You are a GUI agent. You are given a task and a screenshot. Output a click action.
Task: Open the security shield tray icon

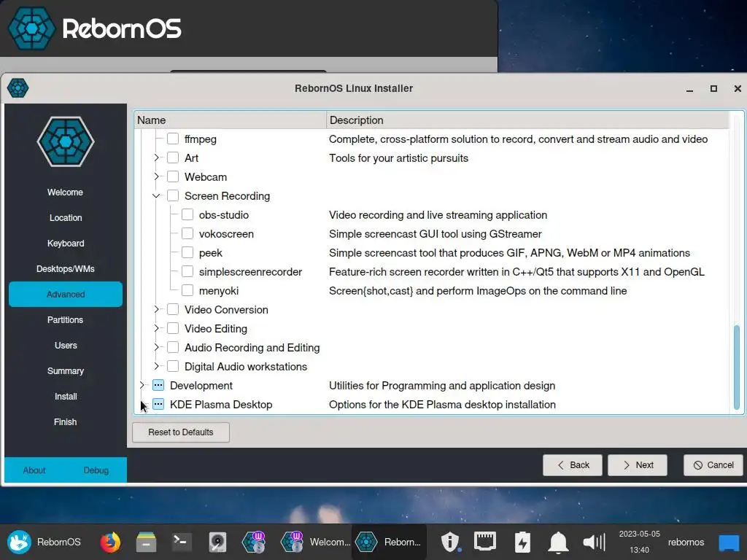click(x=450, y=542)
